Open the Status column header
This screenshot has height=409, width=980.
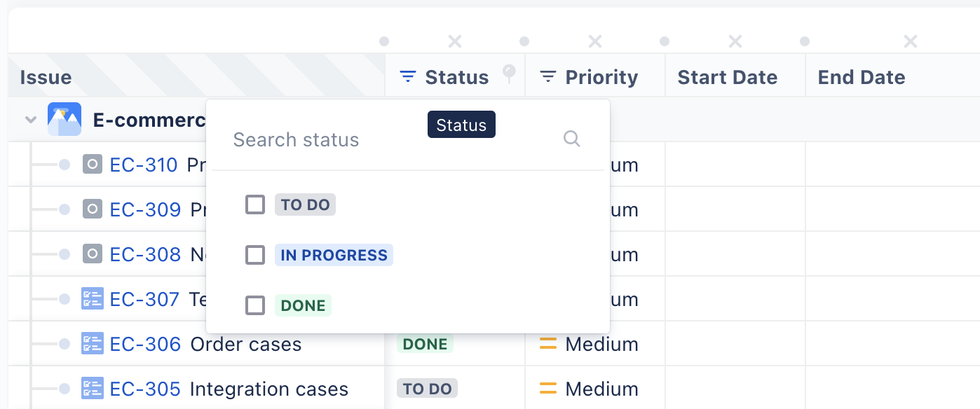456,77
